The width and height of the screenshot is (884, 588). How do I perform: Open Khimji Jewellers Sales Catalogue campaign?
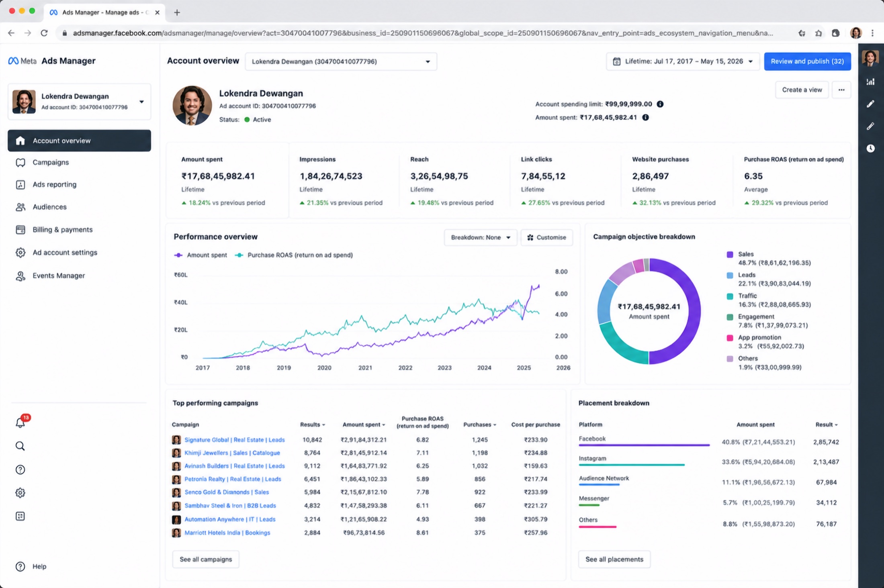232,453
